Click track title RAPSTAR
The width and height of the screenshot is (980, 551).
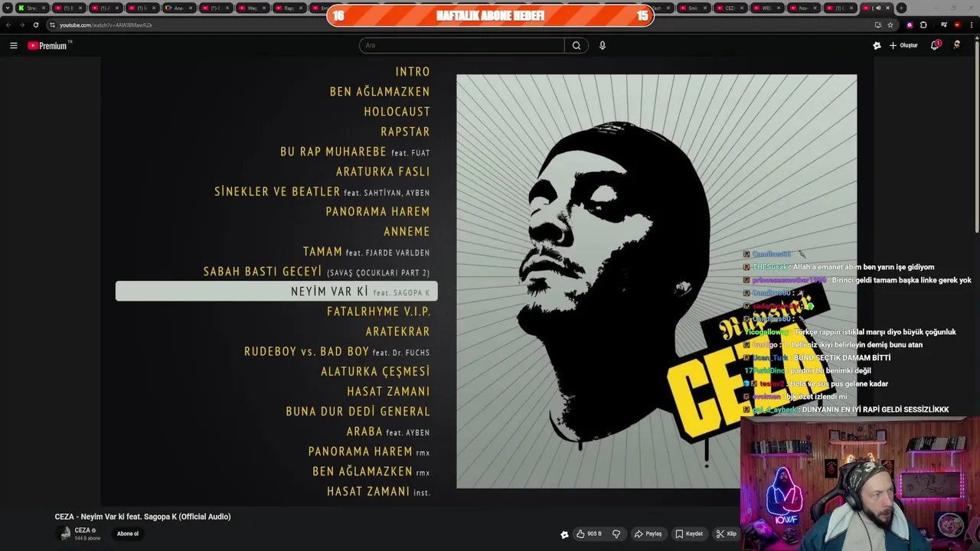tap(405, 132)
